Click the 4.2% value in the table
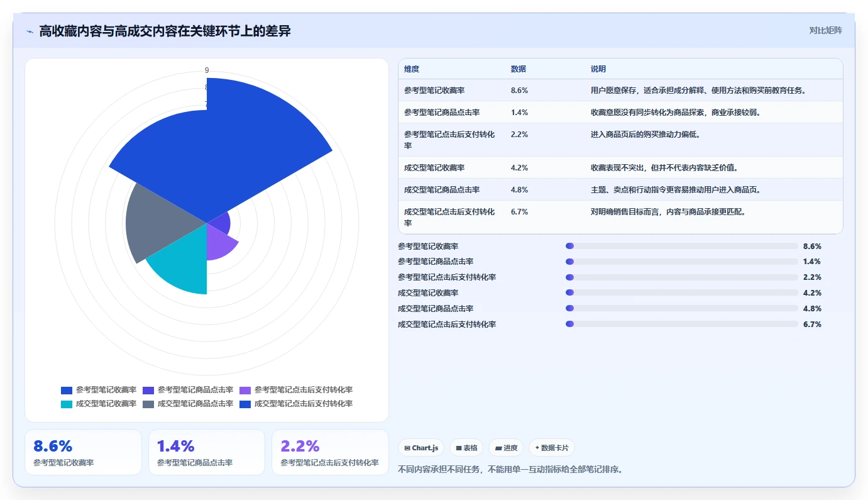Image resolution: width=868 pixels, height=500 pixels. coord(519,168)
